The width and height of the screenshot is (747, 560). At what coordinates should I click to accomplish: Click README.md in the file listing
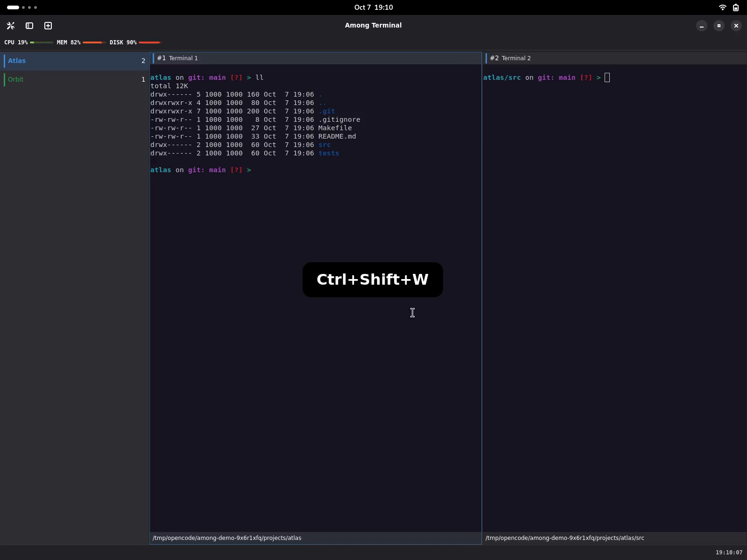[x=337, y=136]
